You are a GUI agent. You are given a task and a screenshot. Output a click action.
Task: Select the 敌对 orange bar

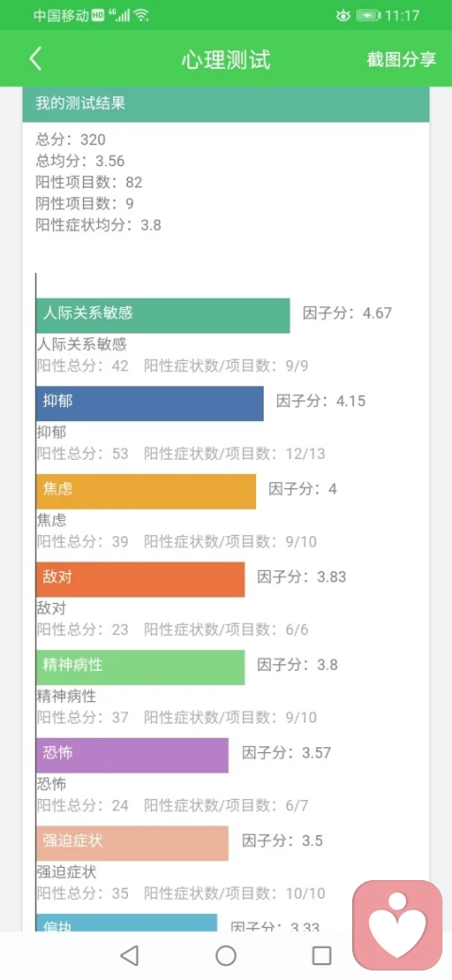point(140,580)
